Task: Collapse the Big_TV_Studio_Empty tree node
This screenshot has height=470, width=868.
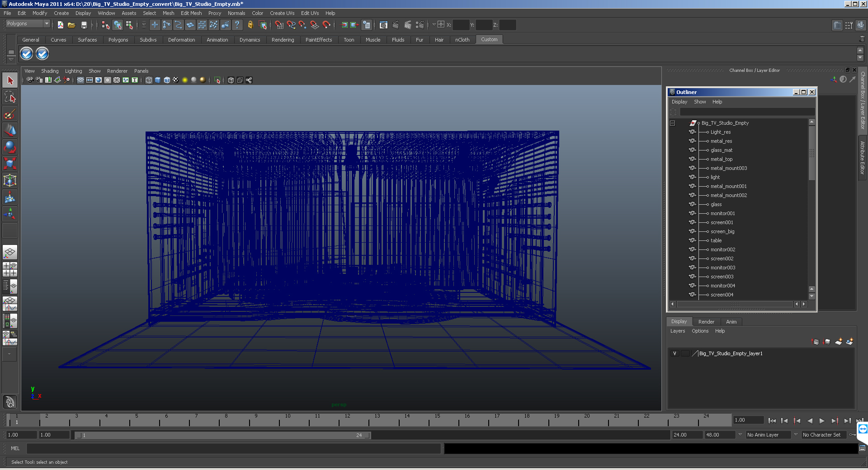Action: point(672,123)
